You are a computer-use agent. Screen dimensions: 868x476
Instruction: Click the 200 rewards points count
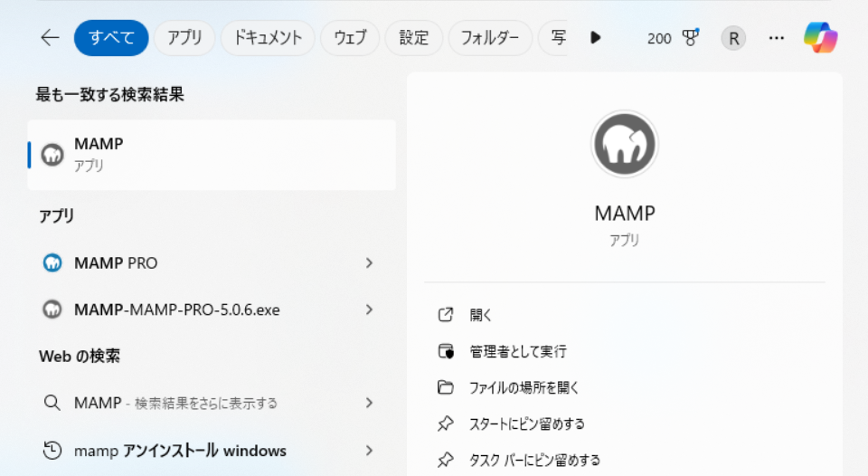tap(659, 38)
